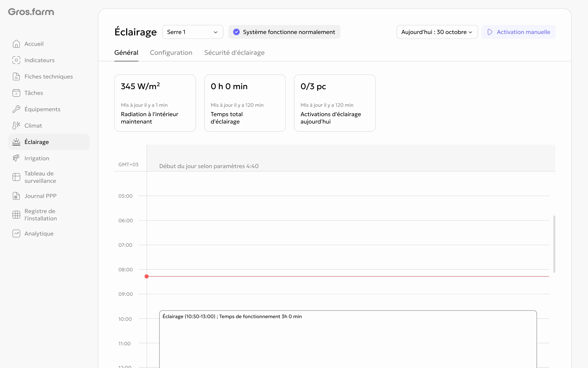Open Journal PPP label
Image resolution: width=588 pixels, height=368 pixels.
tap(41, 196)
